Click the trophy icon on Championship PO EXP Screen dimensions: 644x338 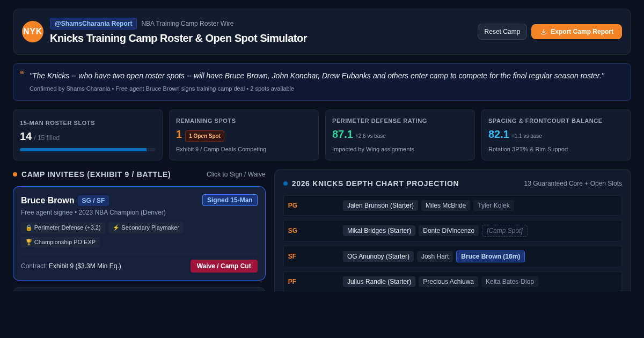29,242
